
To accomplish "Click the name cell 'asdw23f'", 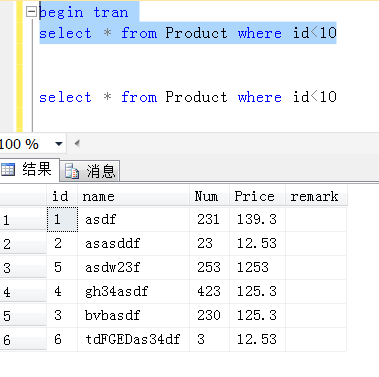I will (133, 267).
